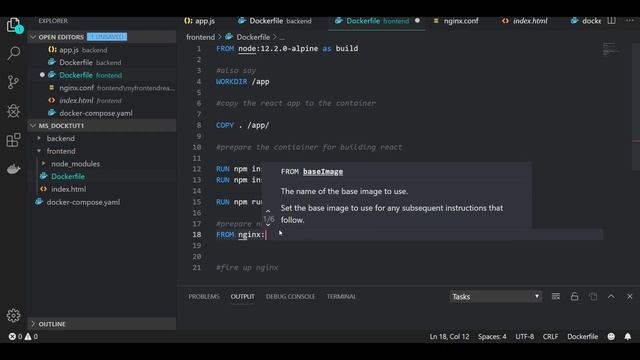Click the feedback smiley icon
Screen dimensions: 640x360
click(611, 337)
